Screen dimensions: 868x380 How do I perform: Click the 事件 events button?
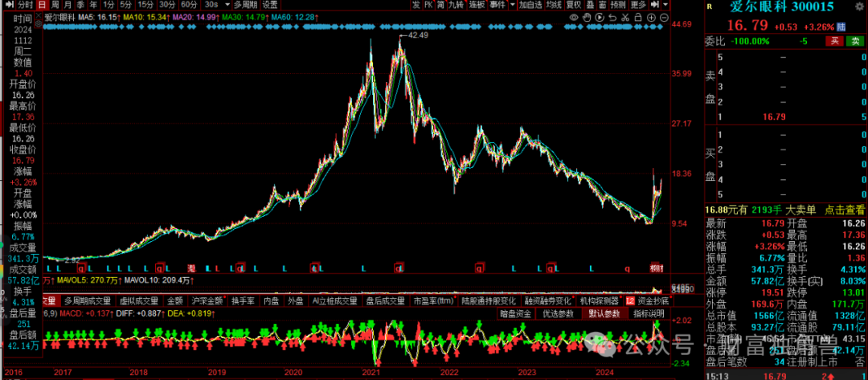tap(497, 5)
